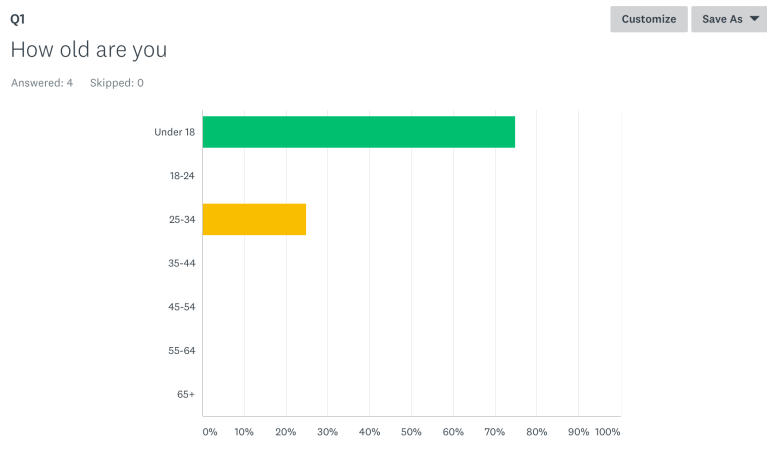Click the Customize button
Screen dimensions: 767x472
tap(648, 19)
